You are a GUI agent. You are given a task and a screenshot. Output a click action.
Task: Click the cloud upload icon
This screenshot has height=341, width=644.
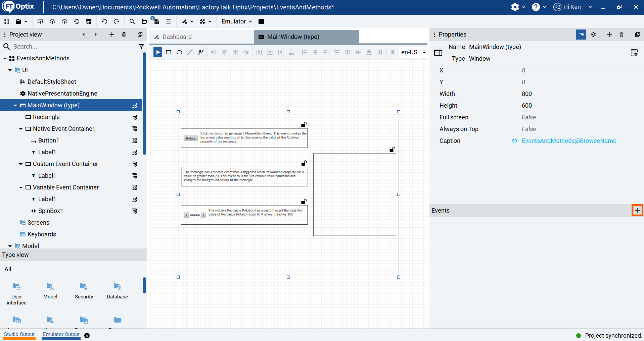(52, 21)
